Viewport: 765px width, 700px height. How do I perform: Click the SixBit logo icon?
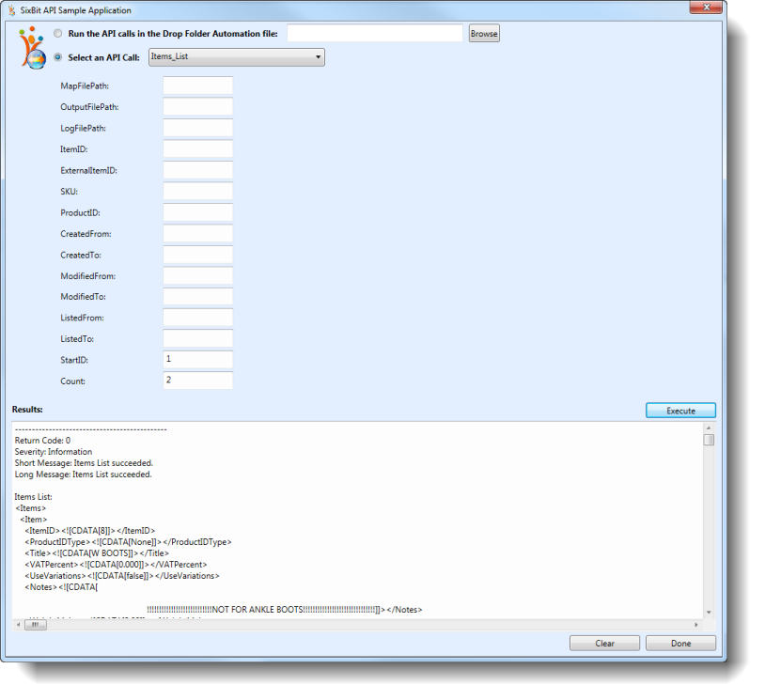tap(32, 47)
